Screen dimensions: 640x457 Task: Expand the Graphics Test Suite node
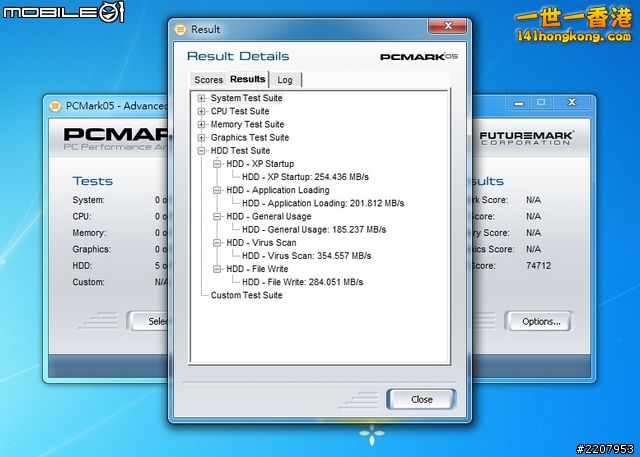202,137
